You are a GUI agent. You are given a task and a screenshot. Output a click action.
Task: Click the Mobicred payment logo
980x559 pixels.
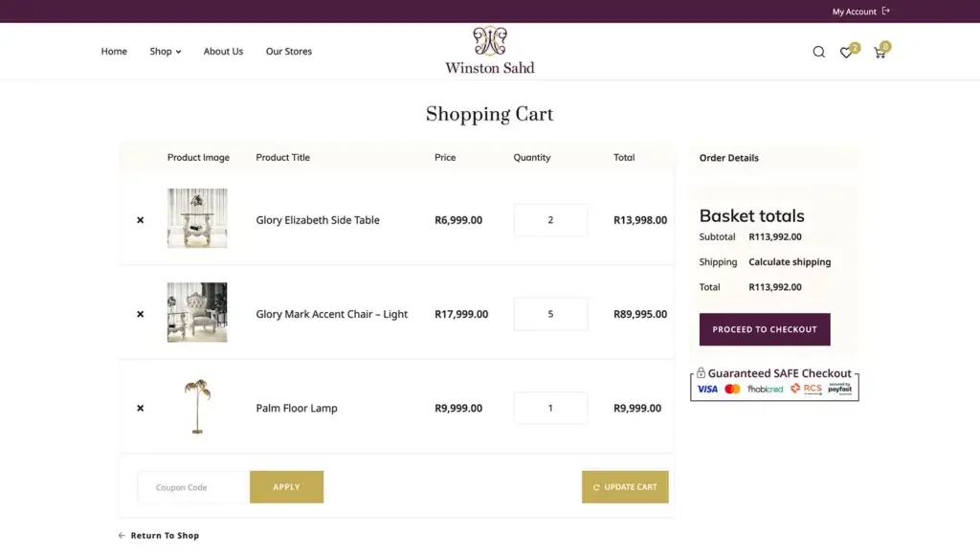pos(765,389)
